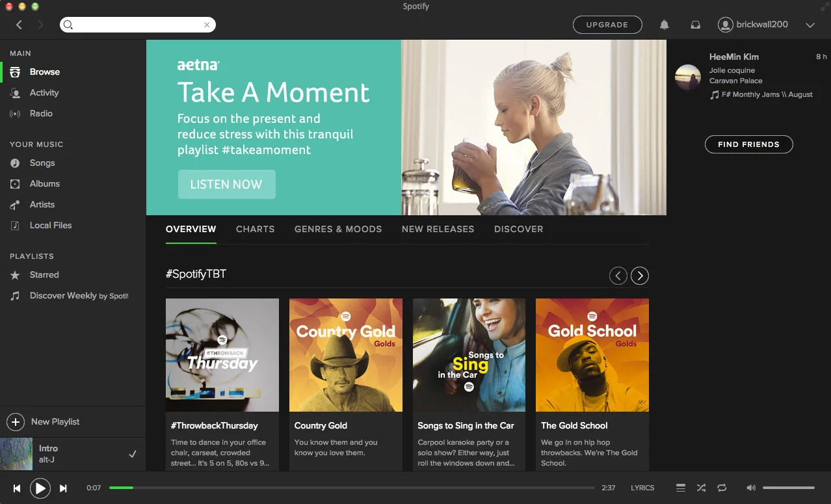831x504 pixels.
Task: Click alt-J artist name in now playing
Action: click(47, 460)
